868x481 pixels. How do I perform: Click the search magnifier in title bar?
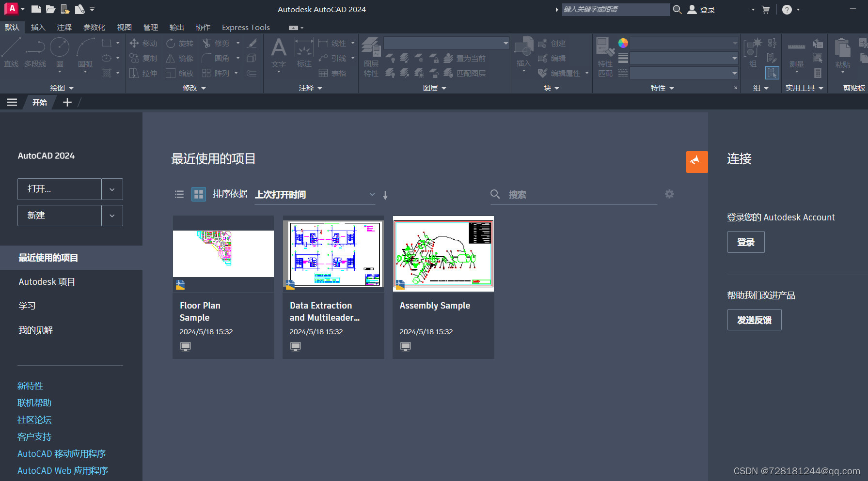tap(677, 10)
